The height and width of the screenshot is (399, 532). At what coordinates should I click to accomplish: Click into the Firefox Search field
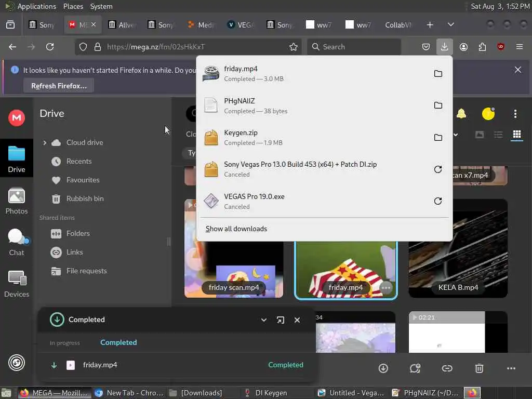(x=354, y=47)
